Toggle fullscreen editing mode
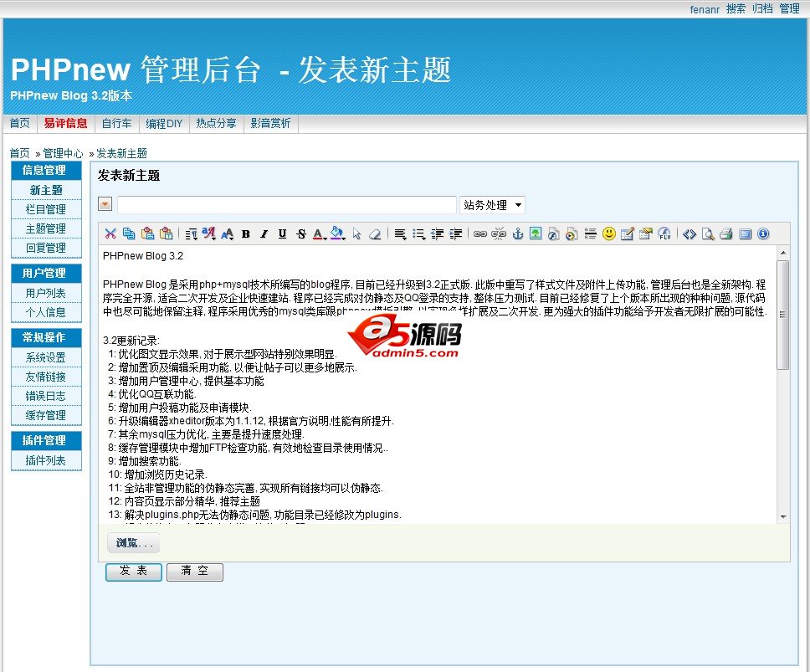This screenshot has width=810, height=672. (x=745, y=234)
